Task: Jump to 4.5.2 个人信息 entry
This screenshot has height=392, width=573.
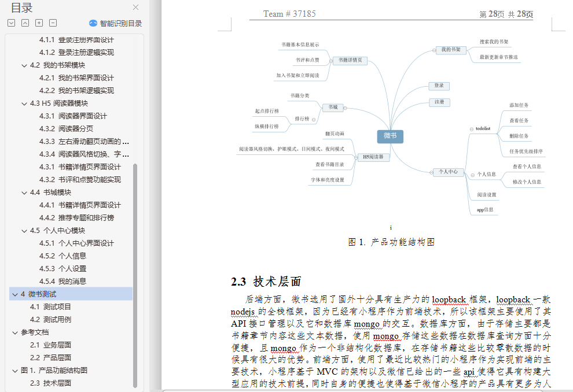Action: tap(63, 256)
